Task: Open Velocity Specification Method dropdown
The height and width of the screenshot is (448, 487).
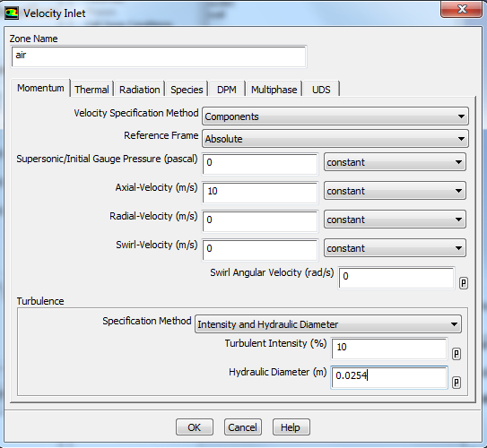Action: coord(335,116)
